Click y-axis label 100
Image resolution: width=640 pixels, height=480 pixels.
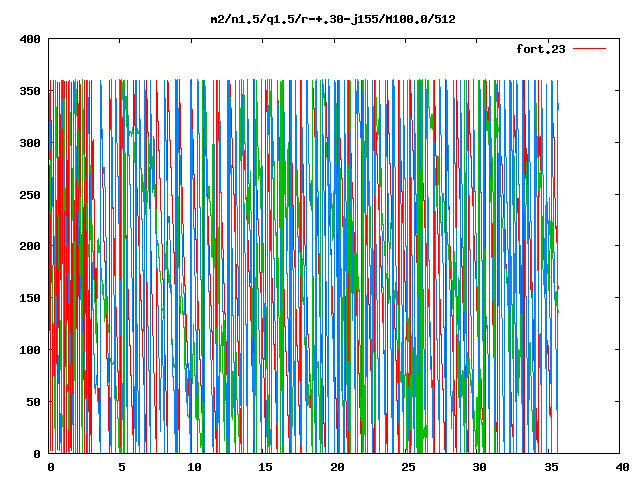coord(30,350)
